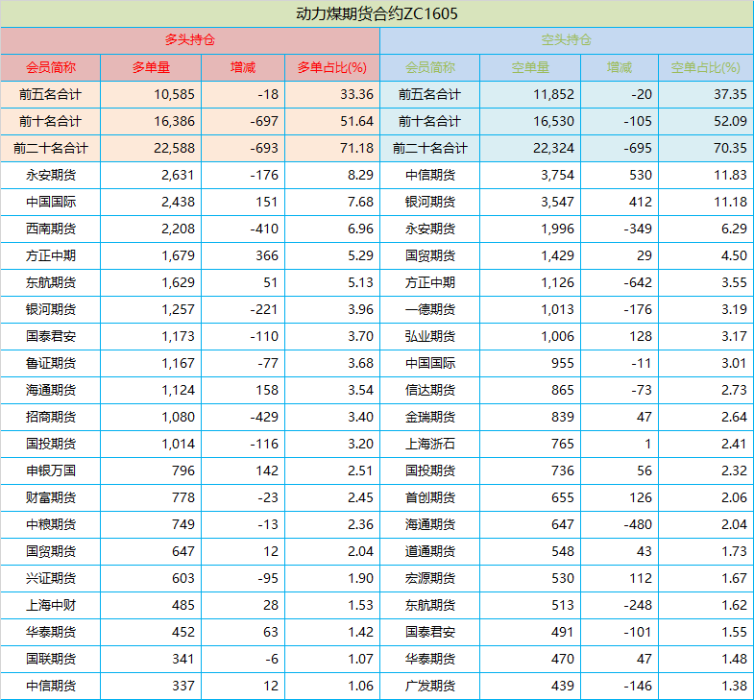
Task: Click the 兴证期货 member cell
Action: 51,579
